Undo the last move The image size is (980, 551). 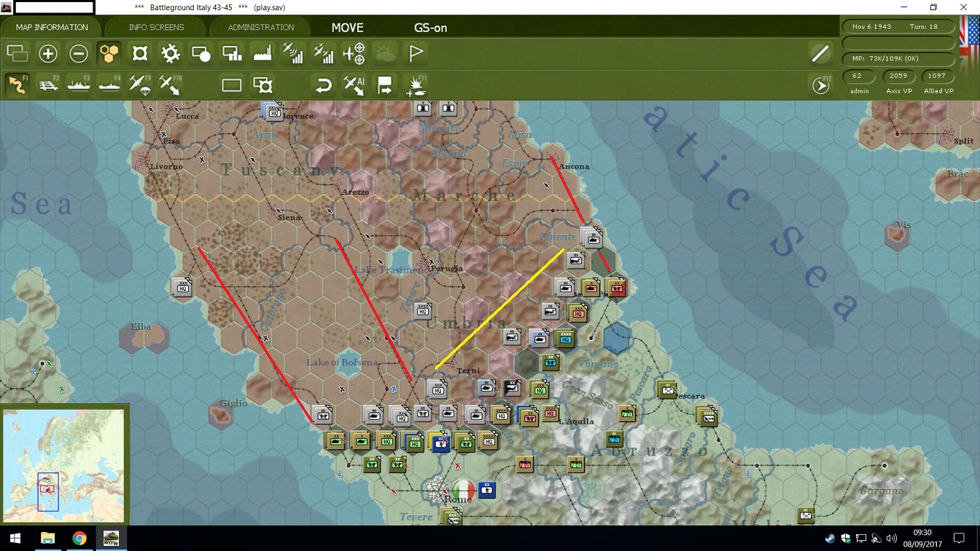click(x=324, y=85)
